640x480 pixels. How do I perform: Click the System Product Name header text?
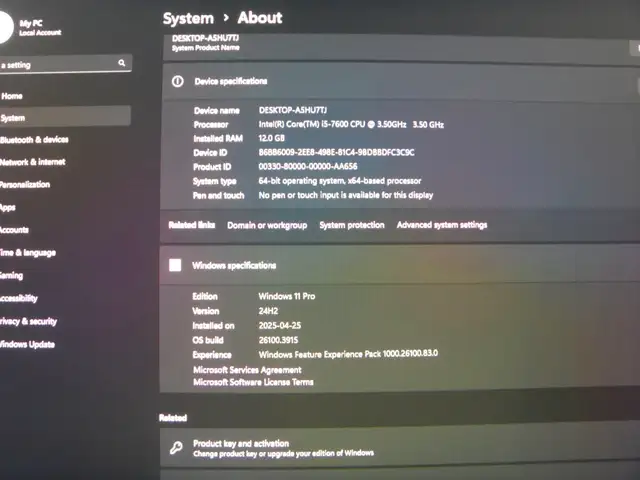click(x=206, y=48)
